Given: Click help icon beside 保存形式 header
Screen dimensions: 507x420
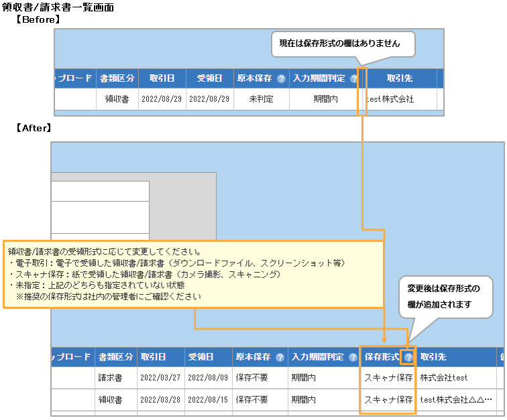Looking at the screenshot, I should pos(408,358).
